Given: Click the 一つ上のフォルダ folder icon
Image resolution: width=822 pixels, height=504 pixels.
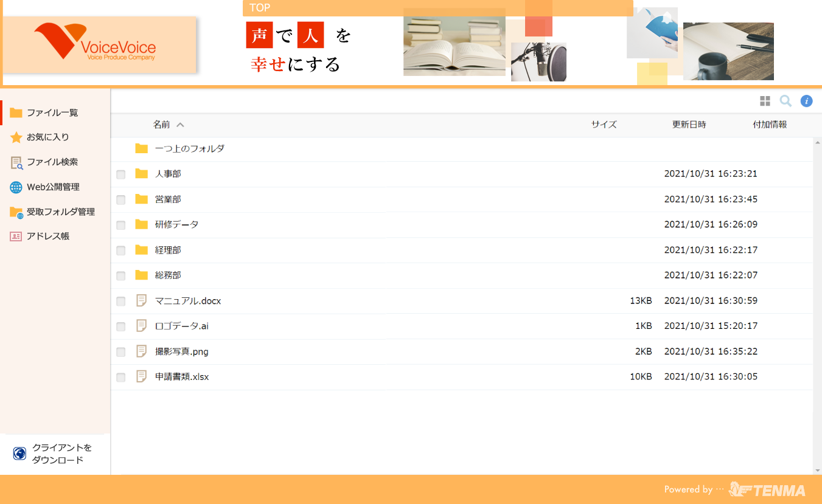Looking at the screenshot, I should [x=142, y=148].
